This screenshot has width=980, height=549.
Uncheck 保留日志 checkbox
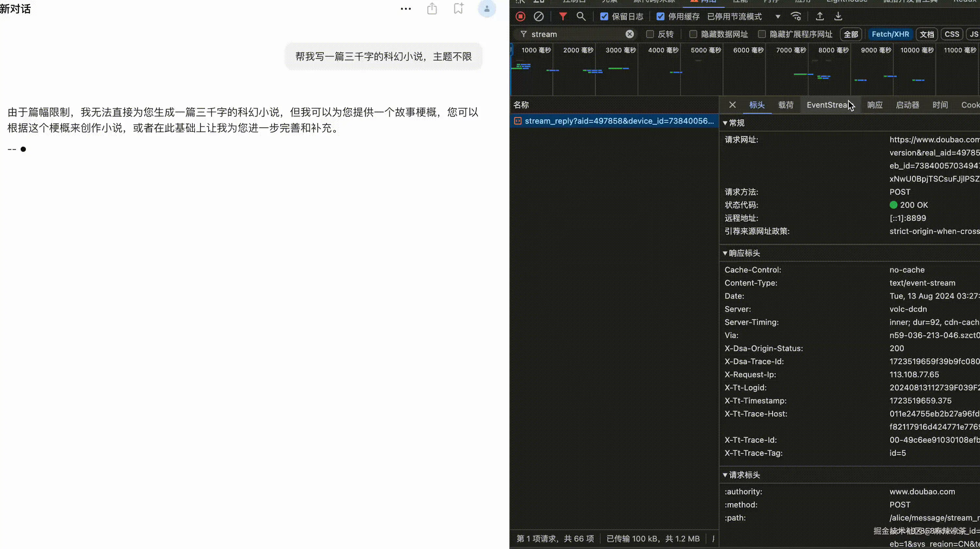coord(605,16)
